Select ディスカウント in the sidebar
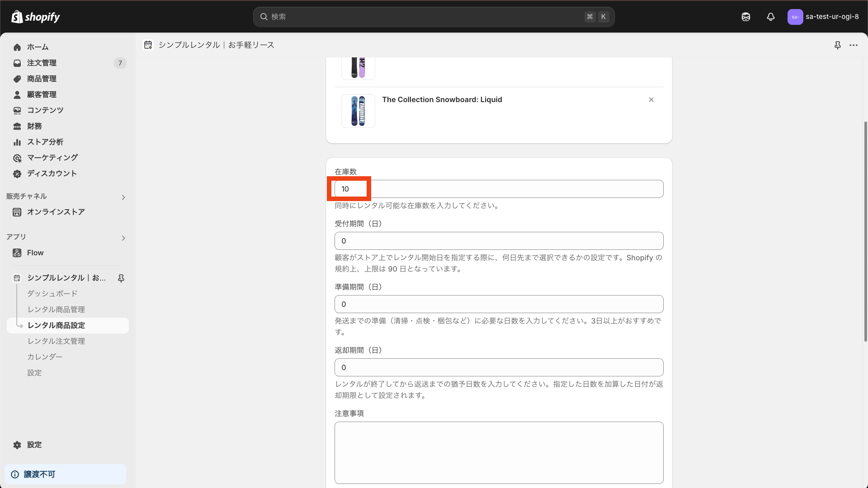The height and width of the screenshot is (488, 868). 51,174
